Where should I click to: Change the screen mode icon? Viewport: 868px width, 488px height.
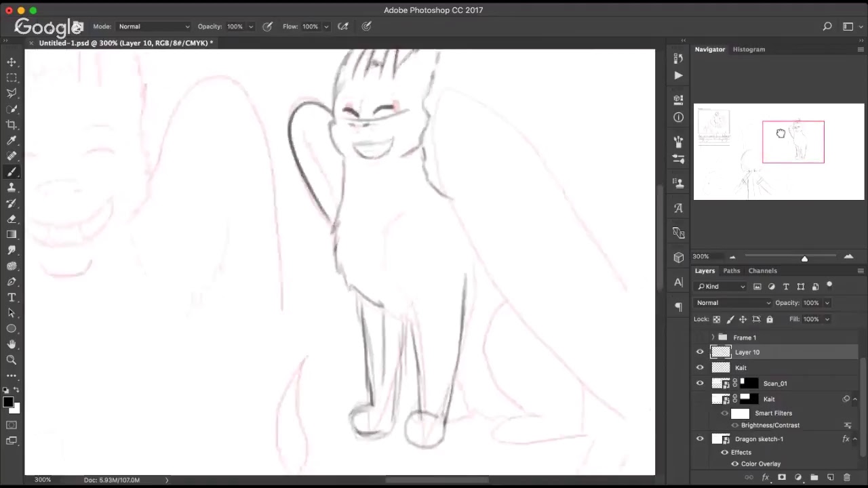12,441
